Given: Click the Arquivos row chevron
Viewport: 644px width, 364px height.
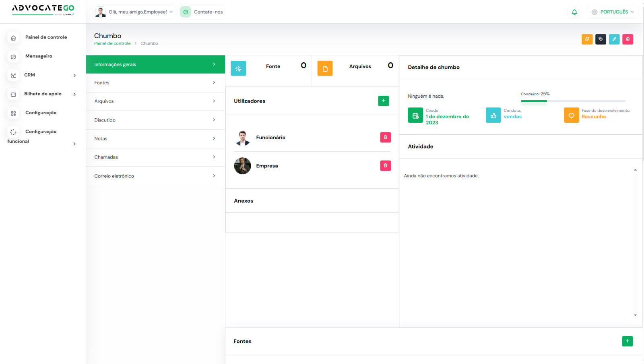Looking at the screenshot, I should click(x=214, y=101).
